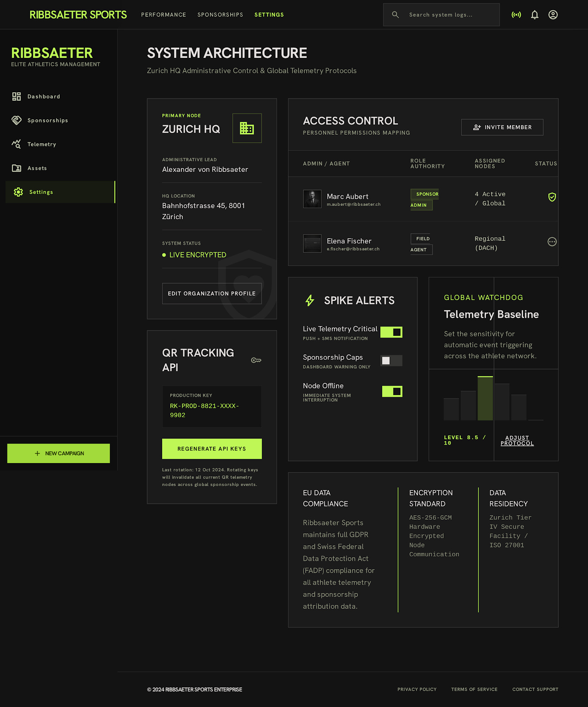Disable Live Telemetry Critical alert toggle
The image size is (588, 707).
pos(391,332)
